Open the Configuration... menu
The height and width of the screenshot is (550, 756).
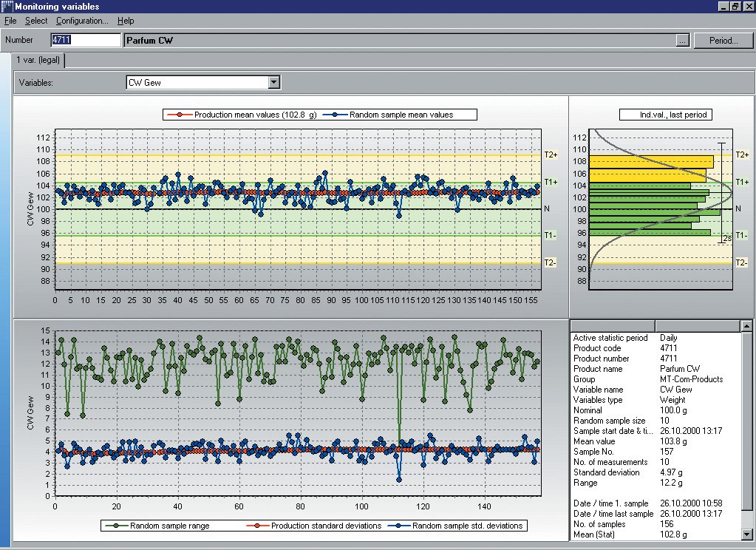tap(81, 21)
